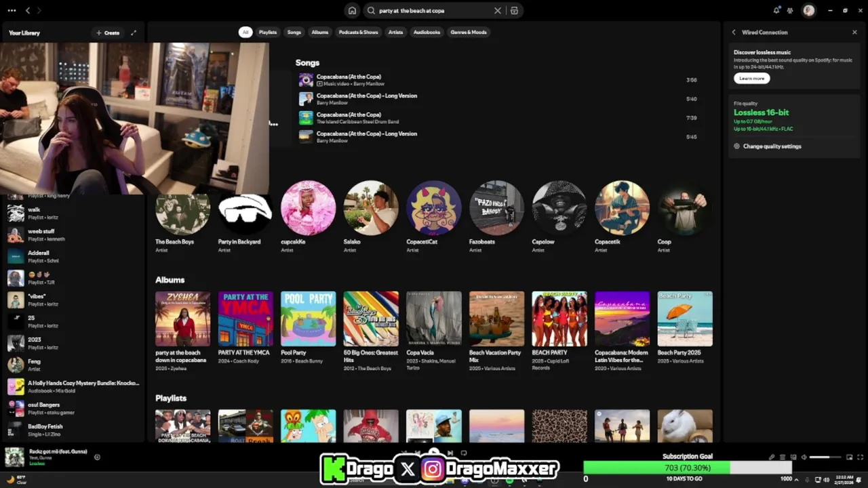Open the 2023 playlist in library

(x=73, y=343)
